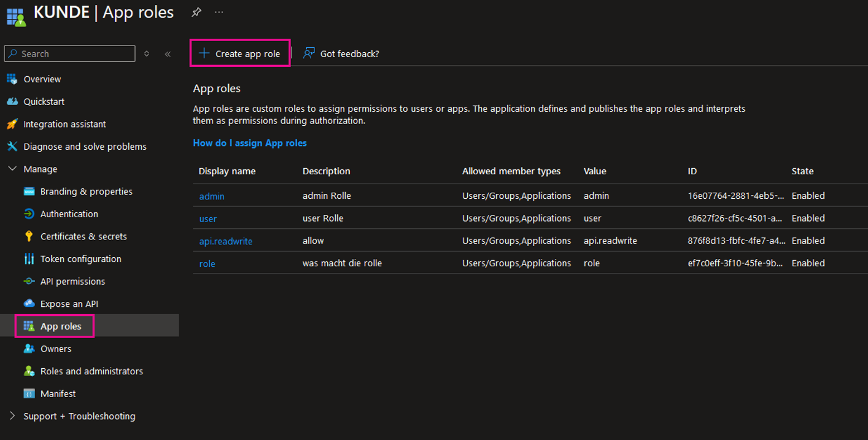Click the Expose an API cloud icon
Screen dimensions: 868x440
click(29, 304)
